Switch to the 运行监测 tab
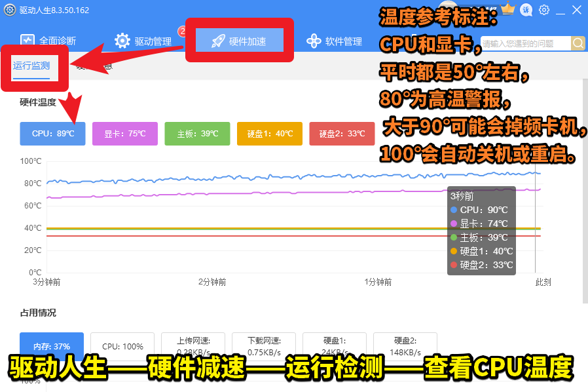 tap(31, 66)
